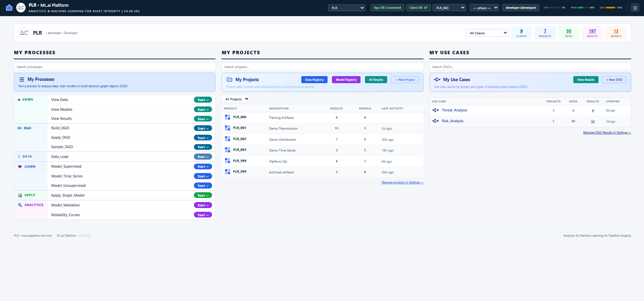Click the My Use Cases graph icon
Image resolution: width=644 pixels, height=301 pixels.
point(437,79)
